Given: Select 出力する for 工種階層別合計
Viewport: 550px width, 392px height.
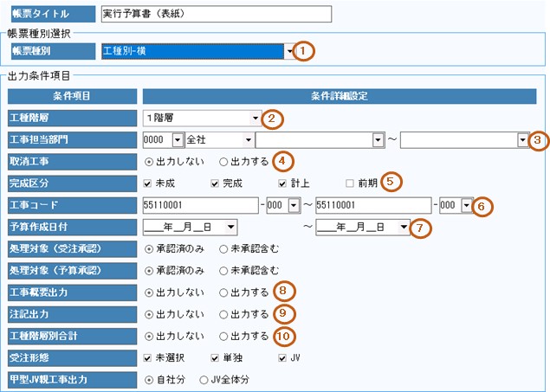Looking at the screenshot, I should point(224,335).
